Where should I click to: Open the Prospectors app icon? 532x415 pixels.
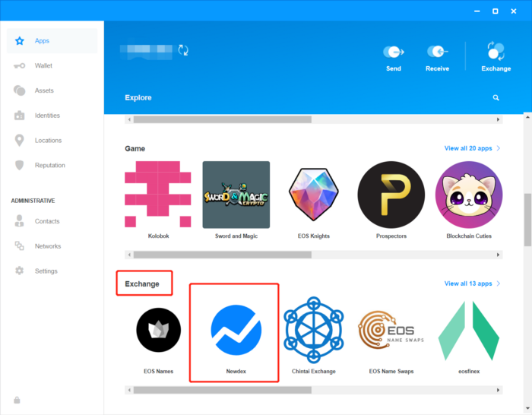tap(391, 195)
